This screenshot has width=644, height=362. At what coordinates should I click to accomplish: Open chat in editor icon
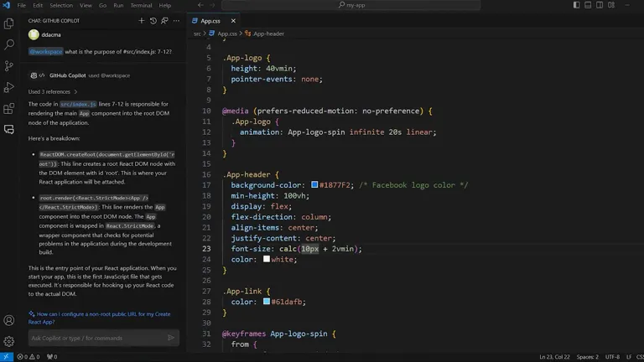[164, 20]
